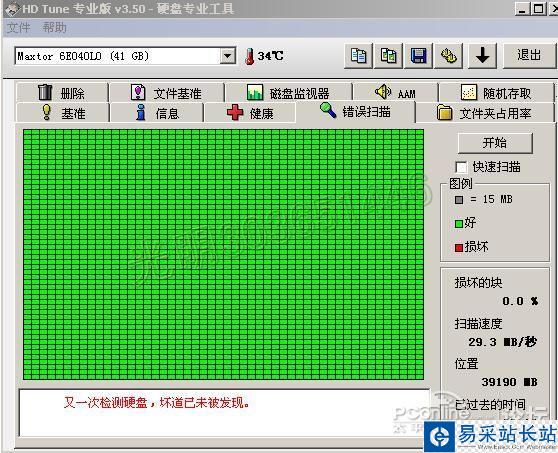Image resolution: width=558 pixels, height=453 pixels.
Task: Click the 29.3 MB/秒 scan speed value
Action: (x=502, y=342)
